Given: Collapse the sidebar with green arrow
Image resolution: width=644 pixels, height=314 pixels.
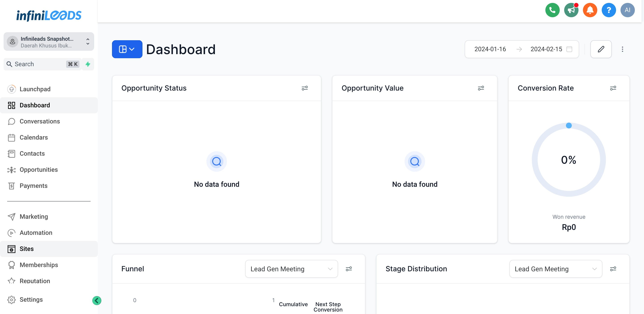Looking at the screenshot, I should coord(97,300).
